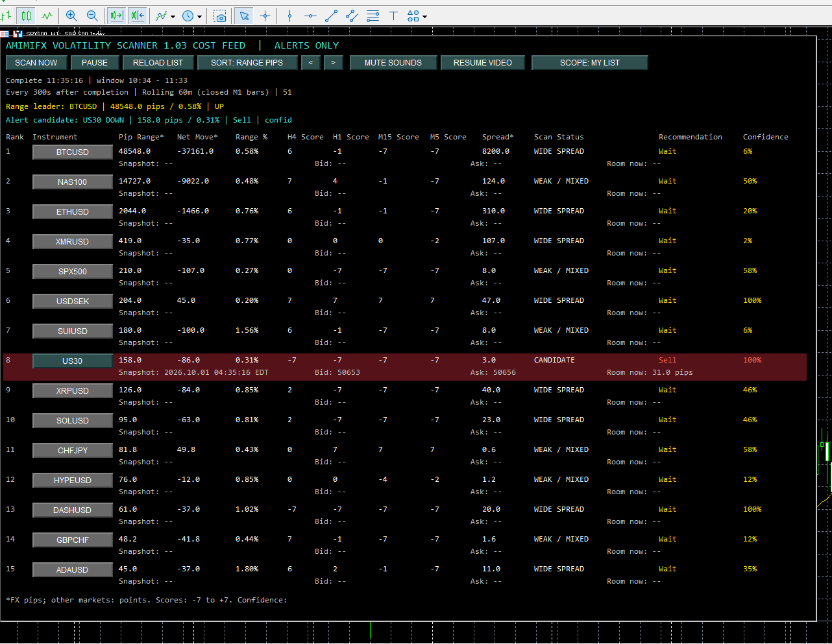Select the horizontal line drawing tool

[310, 16]
